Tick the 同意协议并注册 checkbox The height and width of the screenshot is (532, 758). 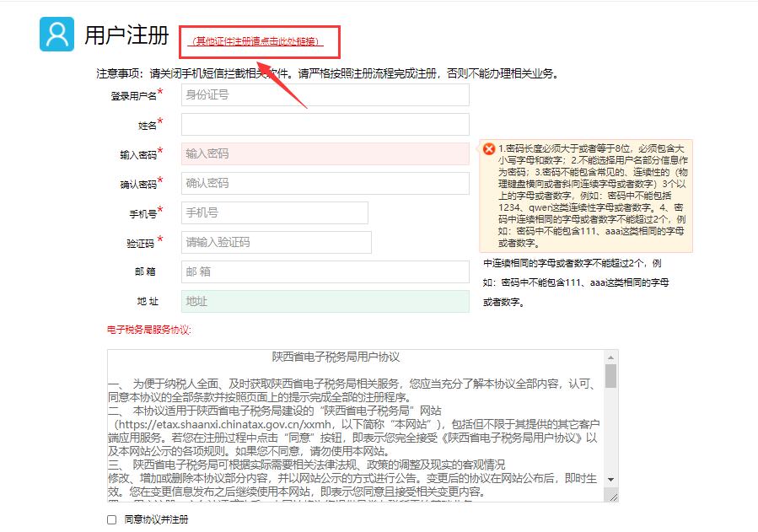(x=111, y=520)
